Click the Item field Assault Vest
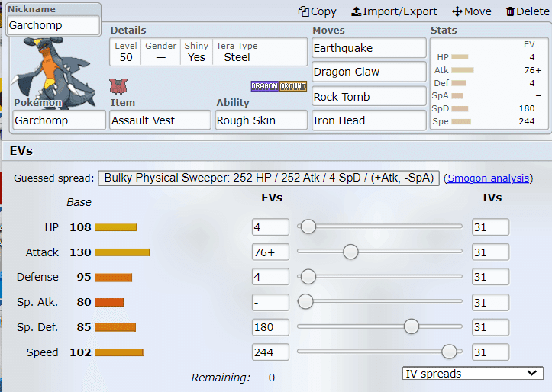Screen dimensions: 552x392 [x=160, y=120]
